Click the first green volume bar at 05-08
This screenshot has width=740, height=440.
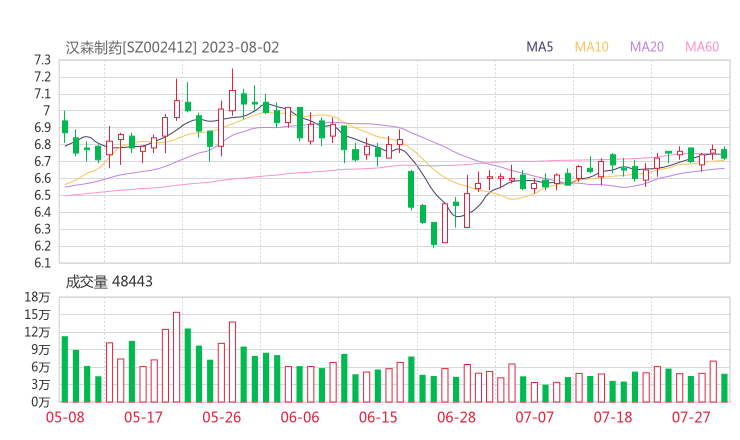[65, 369]
